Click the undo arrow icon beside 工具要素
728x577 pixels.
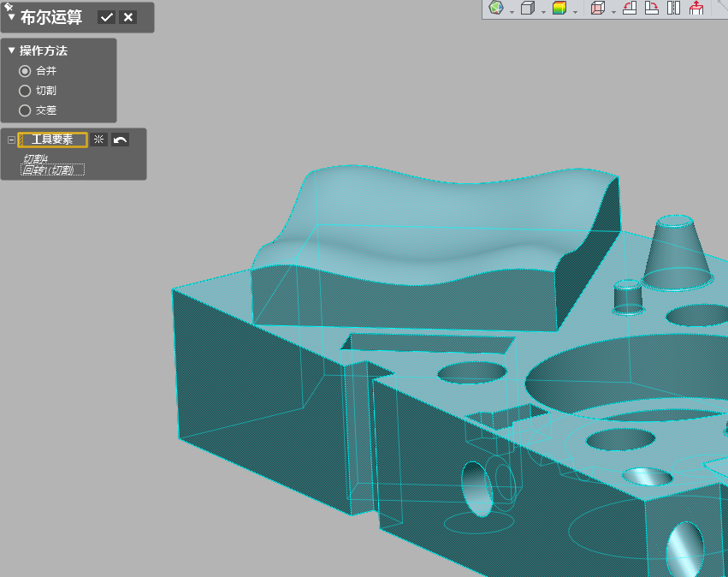[x=120, y=140]
